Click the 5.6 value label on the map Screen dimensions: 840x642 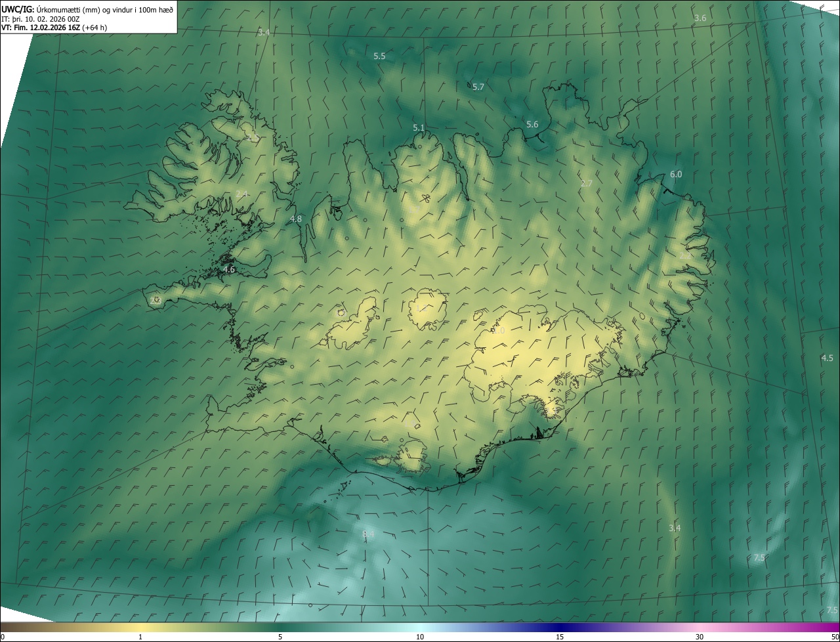click(x=532, y=125)
